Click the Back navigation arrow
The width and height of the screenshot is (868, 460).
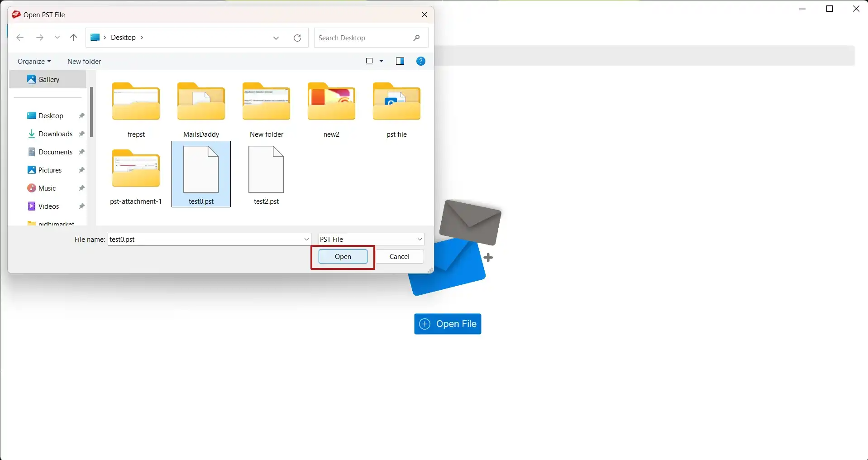click(x=20, y=38)
